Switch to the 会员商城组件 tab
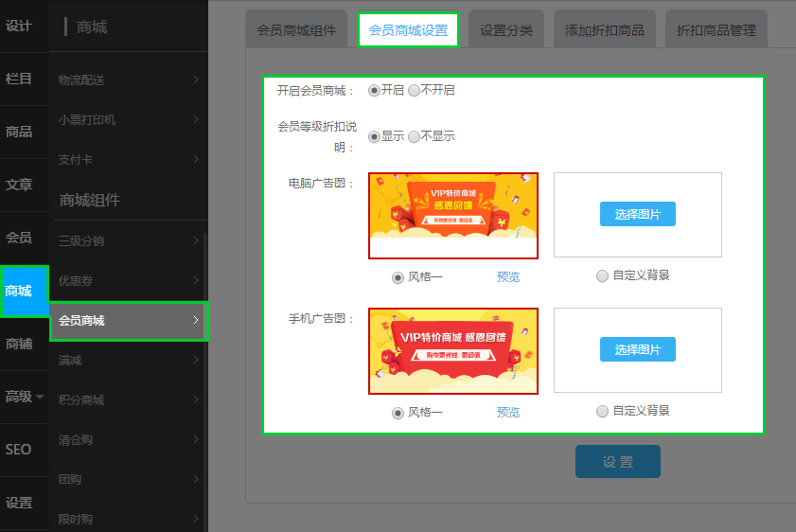This screenshot has width=796, height=532. [296, 30]
